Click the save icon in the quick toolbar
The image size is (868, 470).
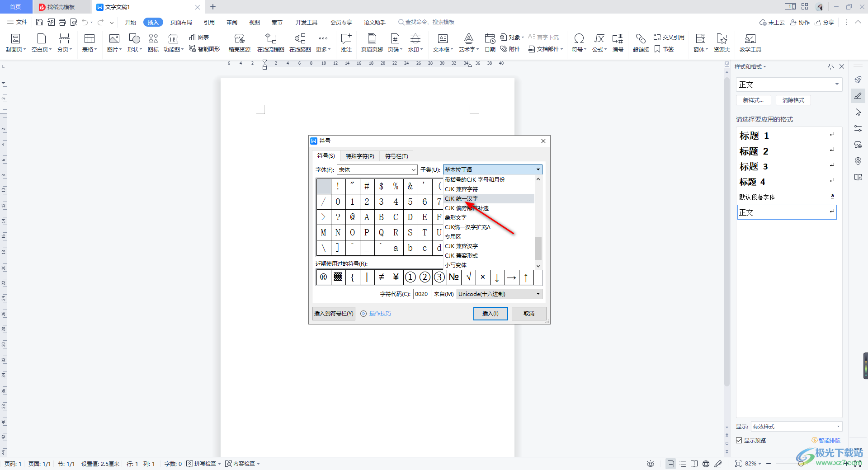[39, 22]
